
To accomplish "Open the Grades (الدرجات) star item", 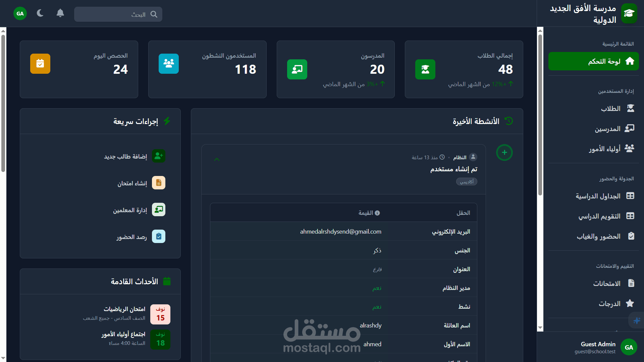I will coord(609,304).
